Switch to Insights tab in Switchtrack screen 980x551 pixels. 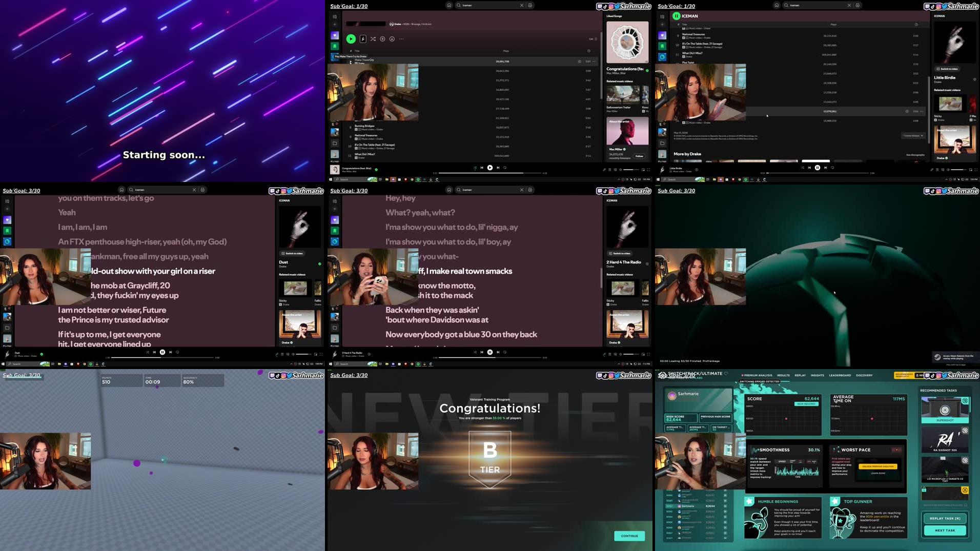click(818, 375)
